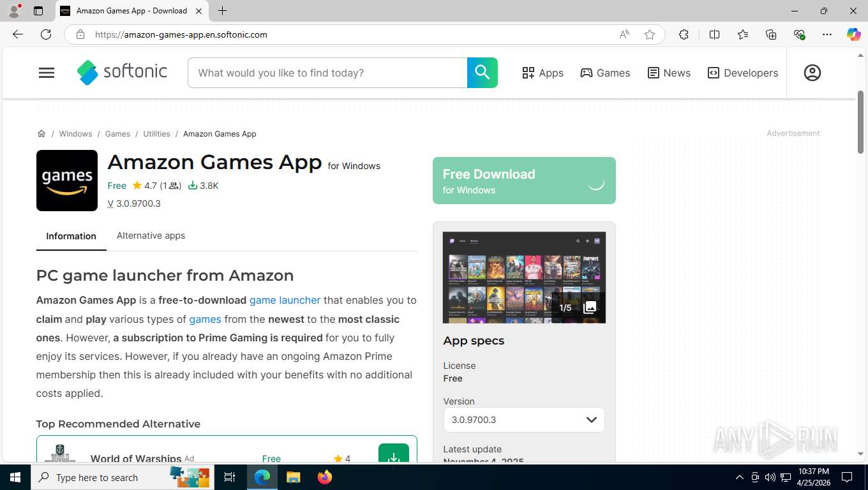868x490 pixels.
Task: Click World of Warships title
Action: [136, 458]
